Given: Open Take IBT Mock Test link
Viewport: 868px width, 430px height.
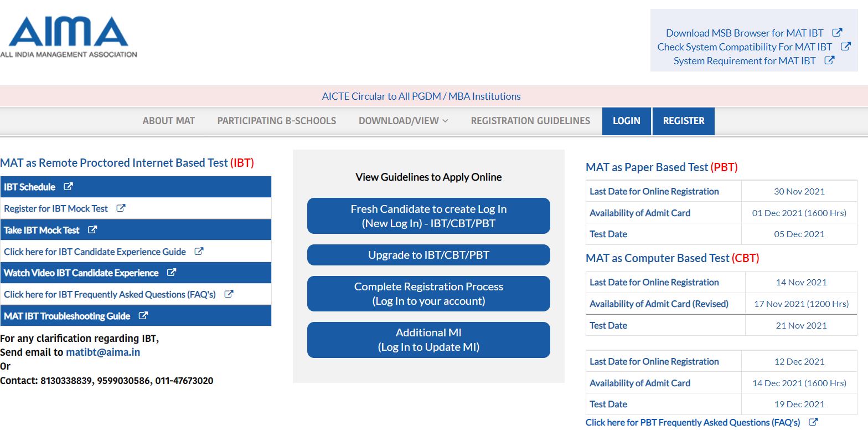Looking at the screenshot, I should coord(42,230).
